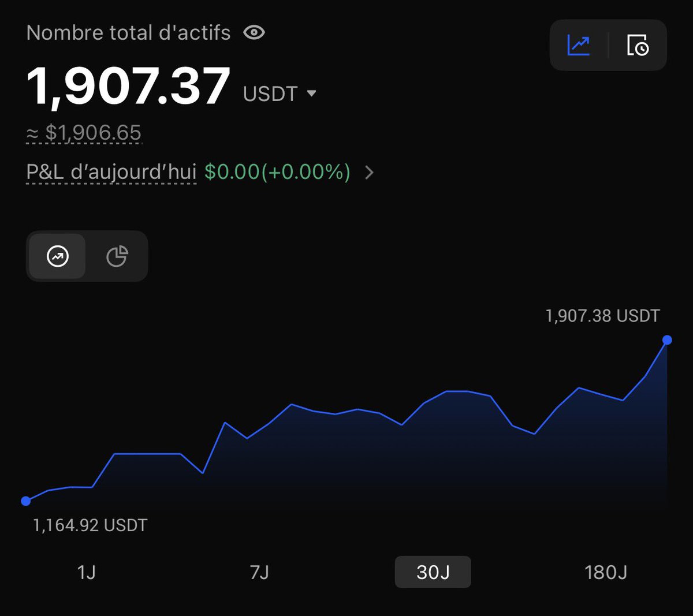This screenshot has width=693, height=616.
Task: Open the asset trend chart icon
Action: pos(579,45)
